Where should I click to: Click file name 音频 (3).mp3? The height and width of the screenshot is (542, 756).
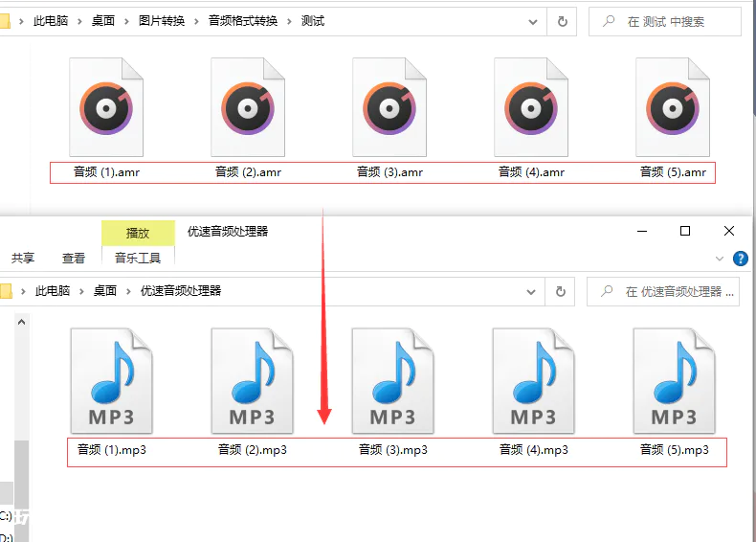(x=393, y=450)
